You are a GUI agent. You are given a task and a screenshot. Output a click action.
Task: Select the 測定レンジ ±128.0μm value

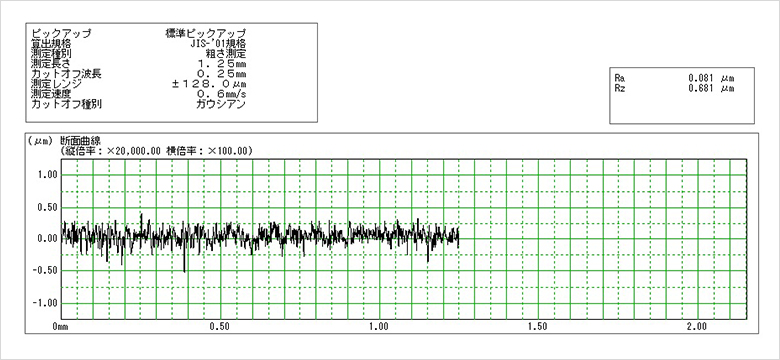pyautogui.click(x=209, y=83)
